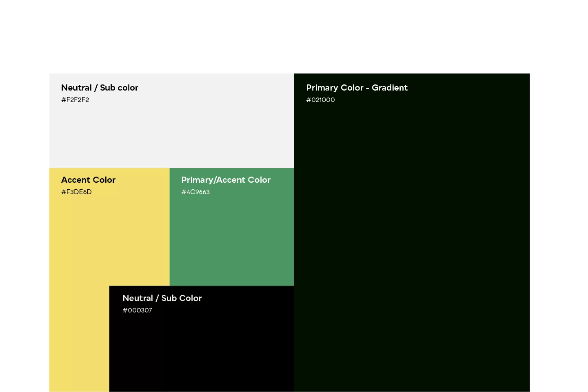Click the white margin right of the palette
The width and height of the screenshot is (588, 392).
tap(559, 233)
